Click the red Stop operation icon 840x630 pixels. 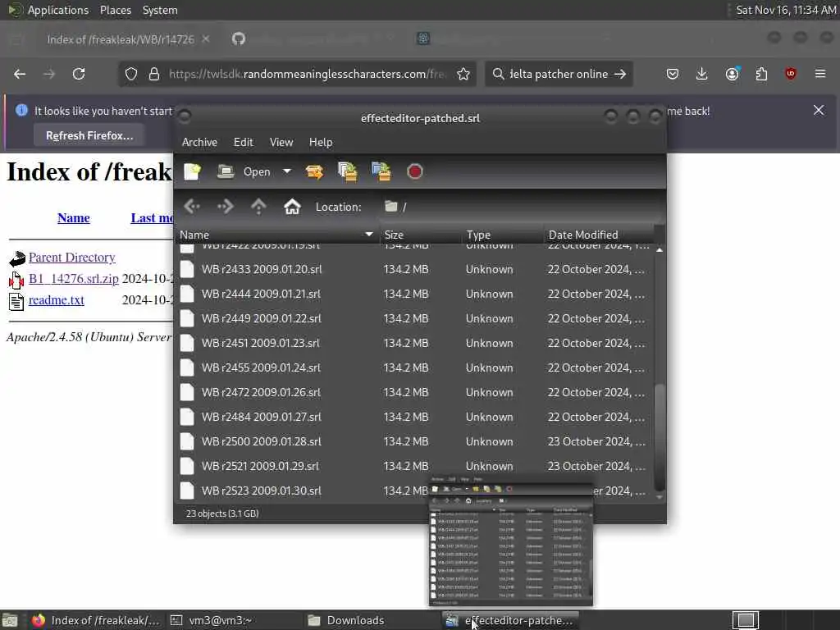[x=414, y=171]
